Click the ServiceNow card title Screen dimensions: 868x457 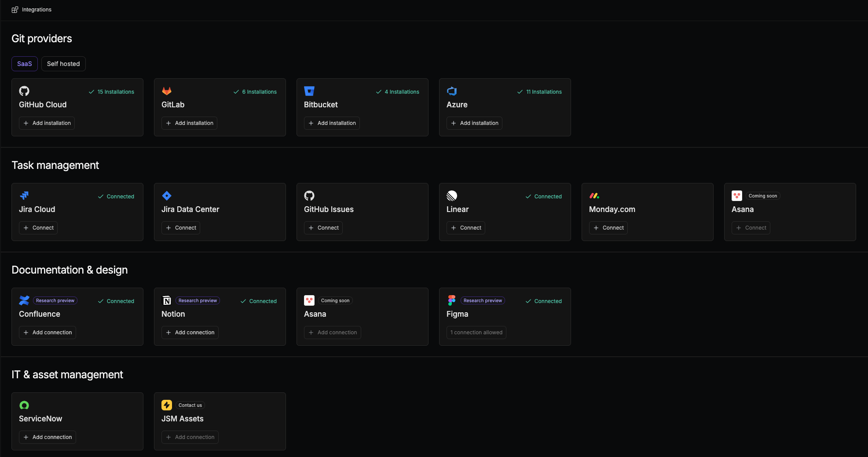click(40, 419)
